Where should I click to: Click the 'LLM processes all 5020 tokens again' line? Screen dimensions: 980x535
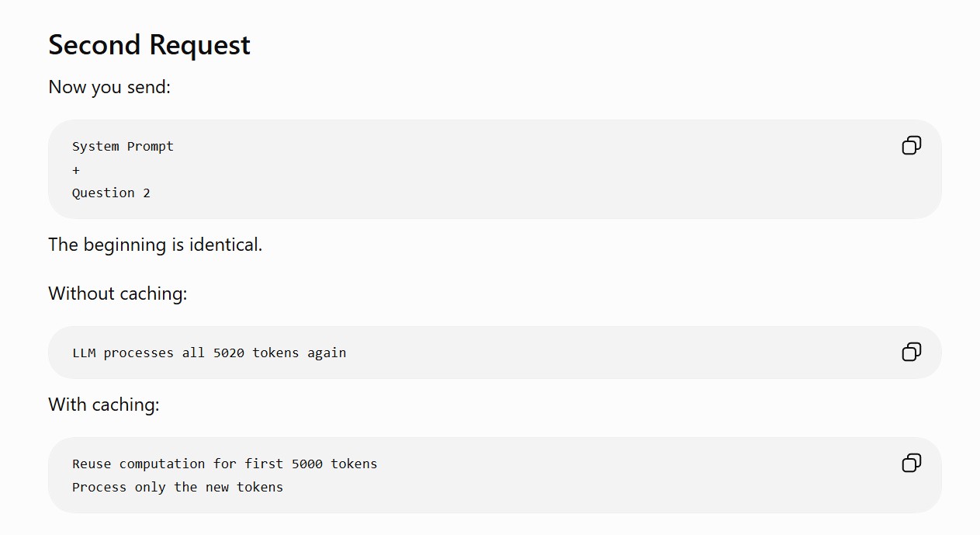[x=210, y=353]
